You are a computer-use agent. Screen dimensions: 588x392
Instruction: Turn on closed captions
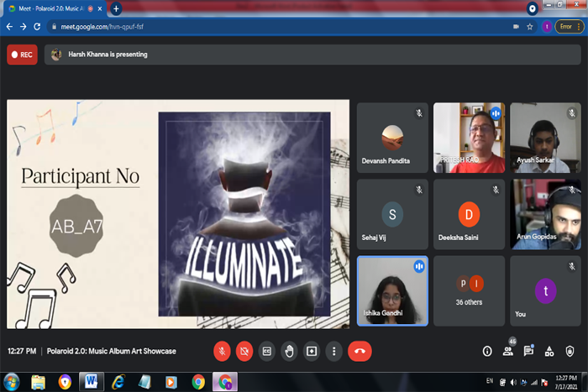point(267,351)
